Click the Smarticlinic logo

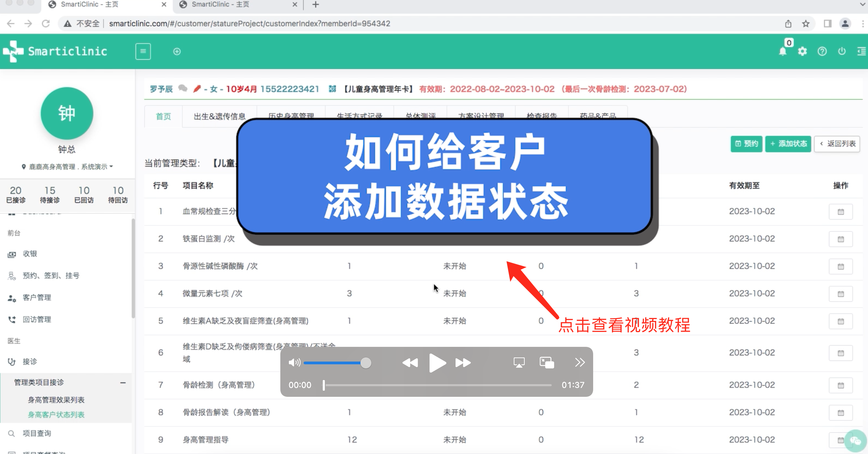coord(55,51)
